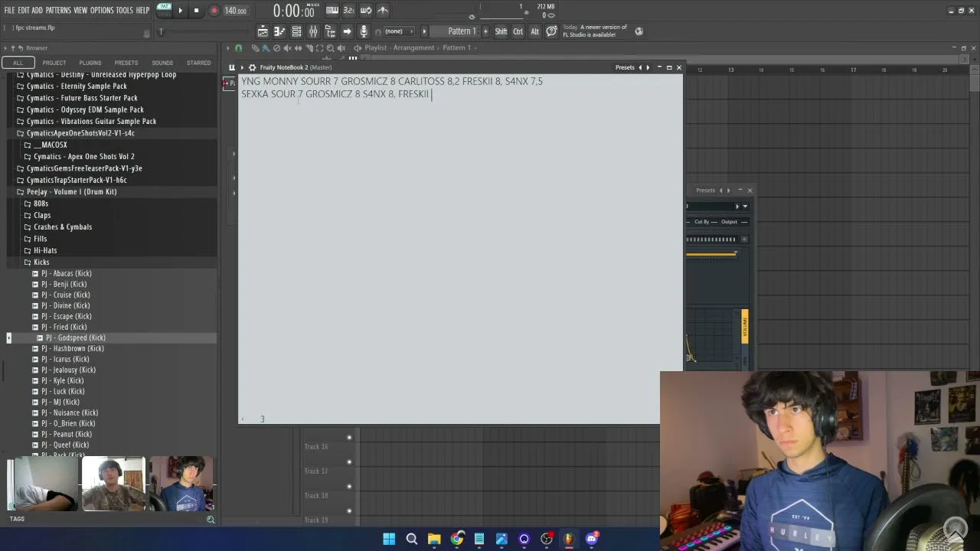The height and width of the screenshot is (551, 980).
Task: Add new pattern with plus button
Action: 485,31
